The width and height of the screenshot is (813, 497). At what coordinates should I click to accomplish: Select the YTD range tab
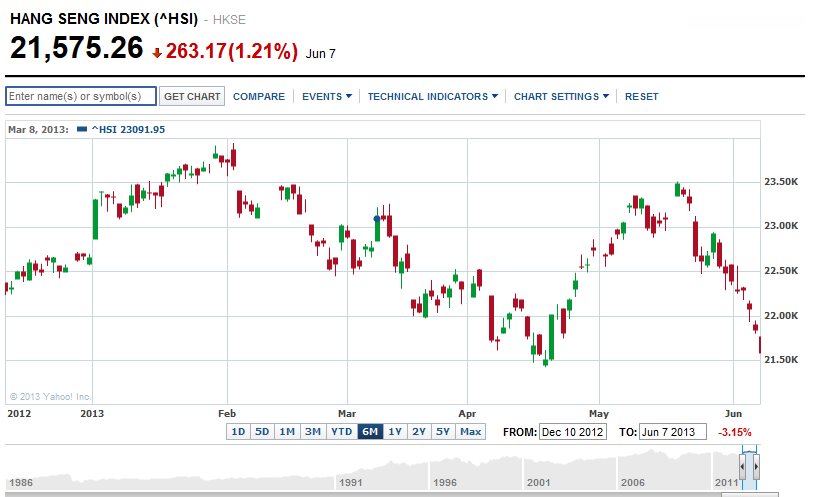[342, 431]
